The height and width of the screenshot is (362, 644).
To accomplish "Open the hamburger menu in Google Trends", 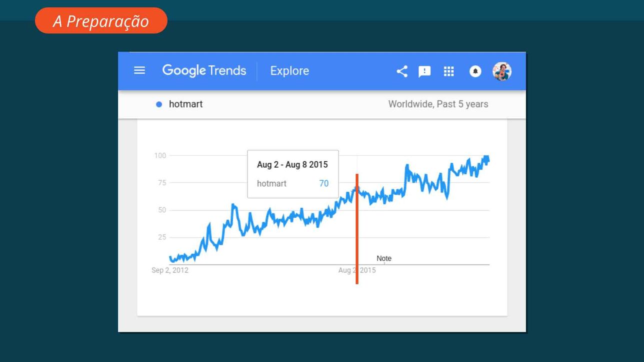I will pyautogui.click(x=139, y=70).
